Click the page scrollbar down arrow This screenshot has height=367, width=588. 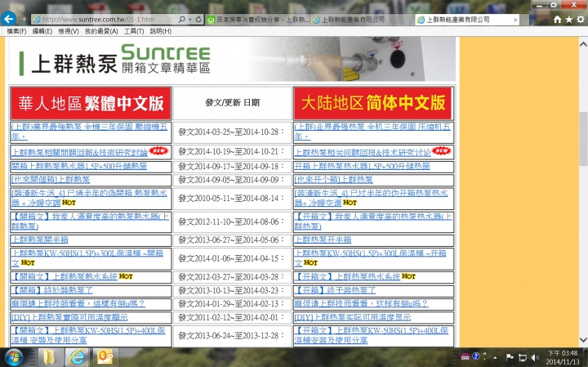click(x=583, y=340)
